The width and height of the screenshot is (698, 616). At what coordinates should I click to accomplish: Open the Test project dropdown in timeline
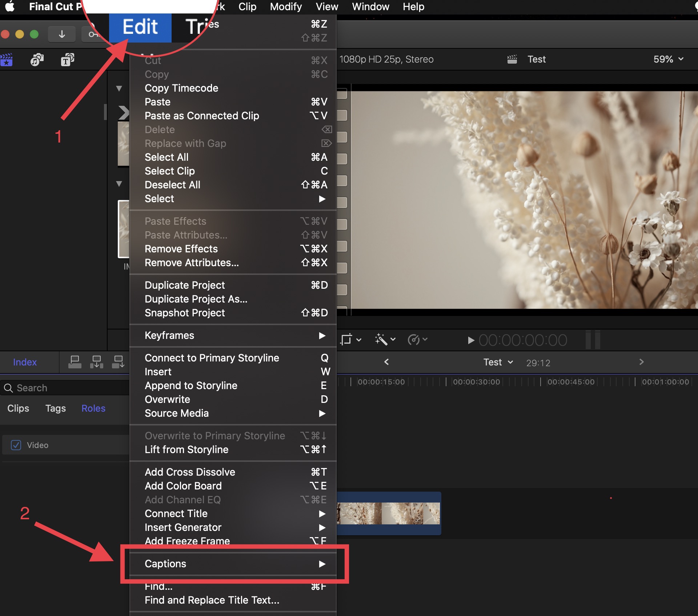pyautogui.click(x=498, y=362)
